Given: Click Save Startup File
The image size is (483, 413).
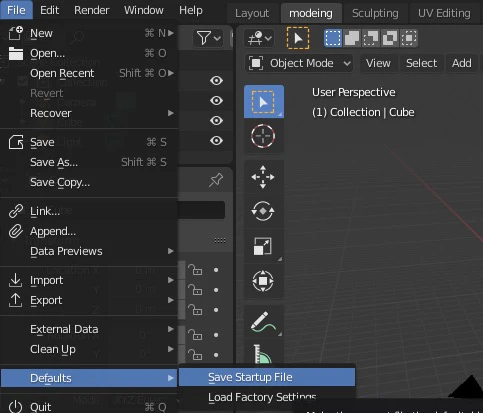Looking at the screenshot, I should point(267,377).
